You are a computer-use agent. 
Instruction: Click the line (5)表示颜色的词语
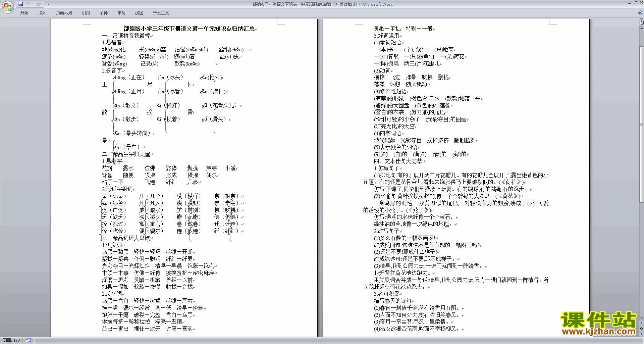pyautogui.click(x=395, y=147)
